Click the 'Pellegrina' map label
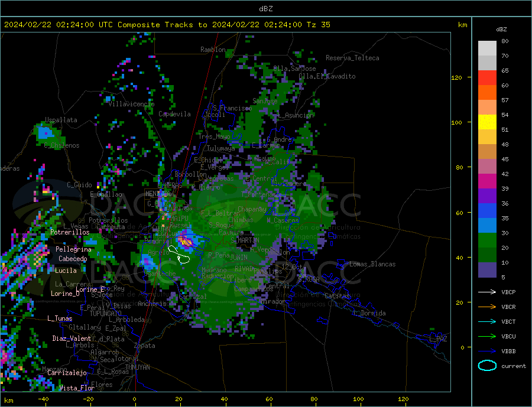 [x=74, y=249]
